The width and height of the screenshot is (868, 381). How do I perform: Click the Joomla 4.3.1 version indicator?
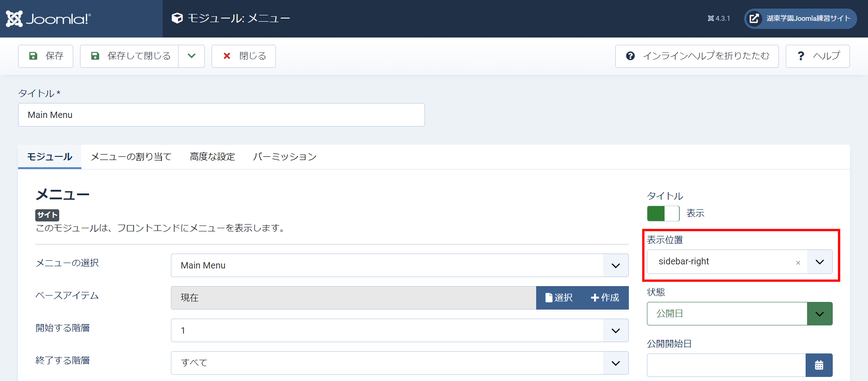(x=719, y=19)
